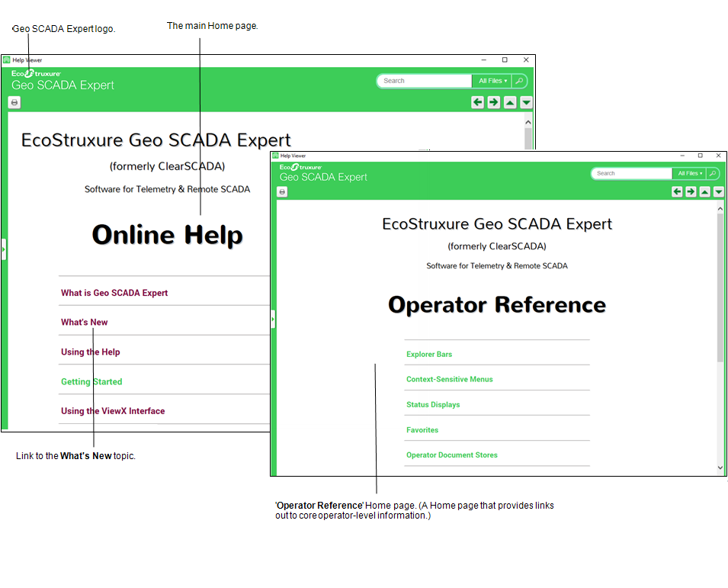Go forward in the Operator Reference window

[x=691, y=191]
